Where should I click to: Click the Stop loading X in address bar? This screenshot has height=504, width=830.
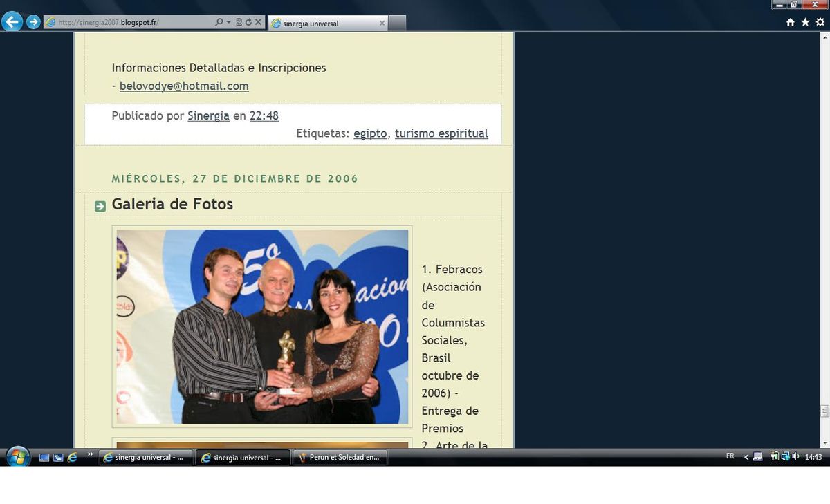[258, 22]
